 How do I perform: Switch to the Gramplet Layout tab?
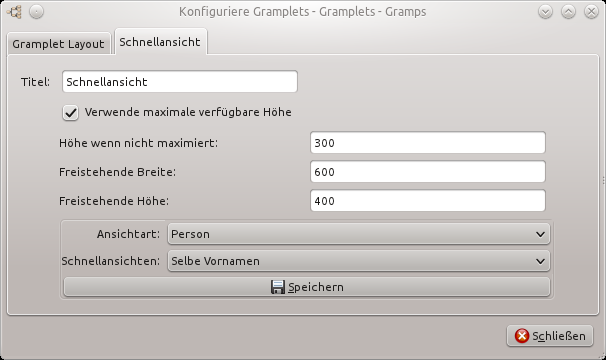pos(58,44)
